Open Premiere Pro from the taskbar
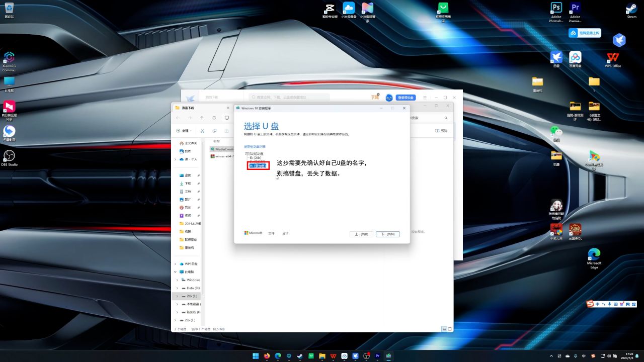This screenshot has height=362, width=644. 377,356
